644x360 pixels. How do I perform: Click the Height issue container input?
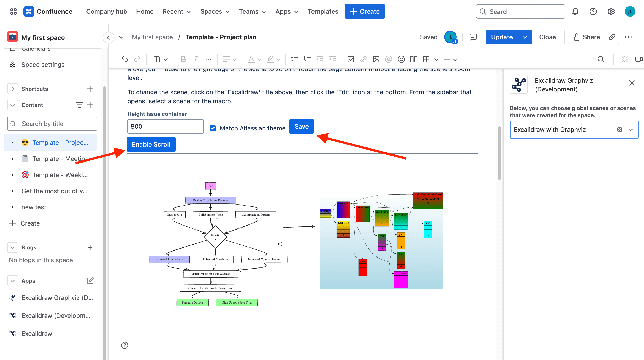(166, 126)
